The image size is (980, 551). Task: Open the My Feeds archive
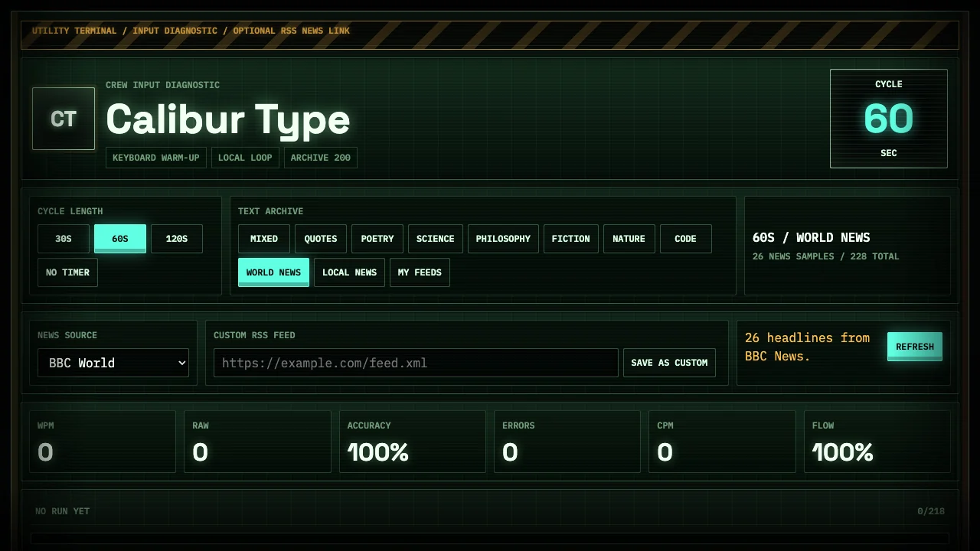[420, 272]
